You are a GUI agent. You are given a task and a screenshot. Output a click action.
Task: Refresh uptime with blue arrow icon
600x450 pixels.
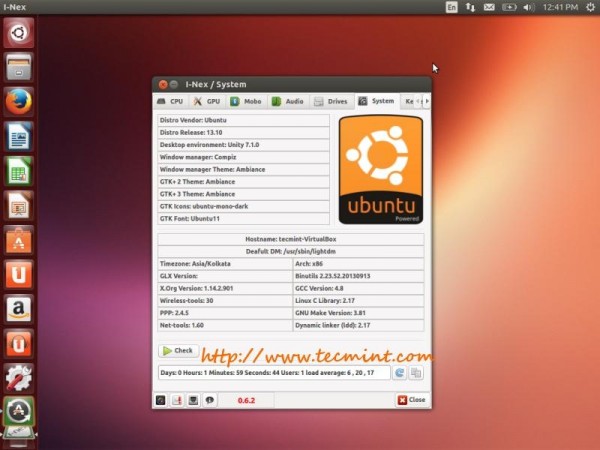(399, 373)
